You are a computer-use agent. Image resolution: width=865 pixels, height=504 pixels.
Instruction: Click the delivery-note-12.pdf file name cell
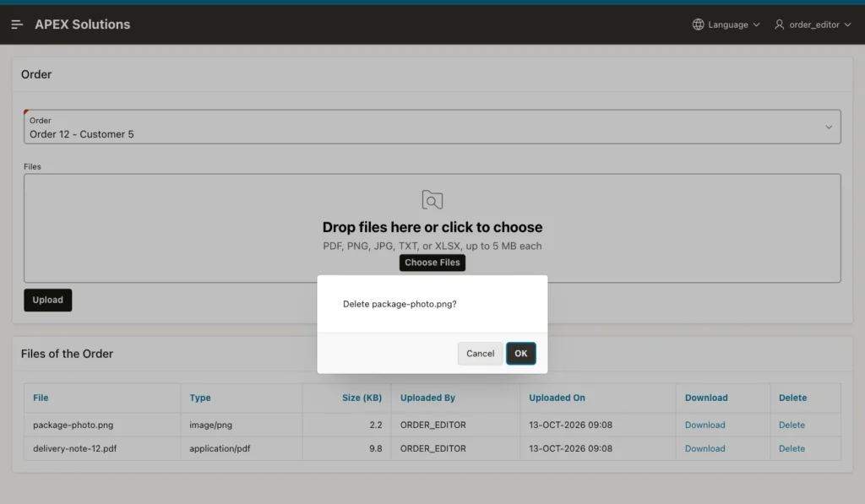click(74, 448)
